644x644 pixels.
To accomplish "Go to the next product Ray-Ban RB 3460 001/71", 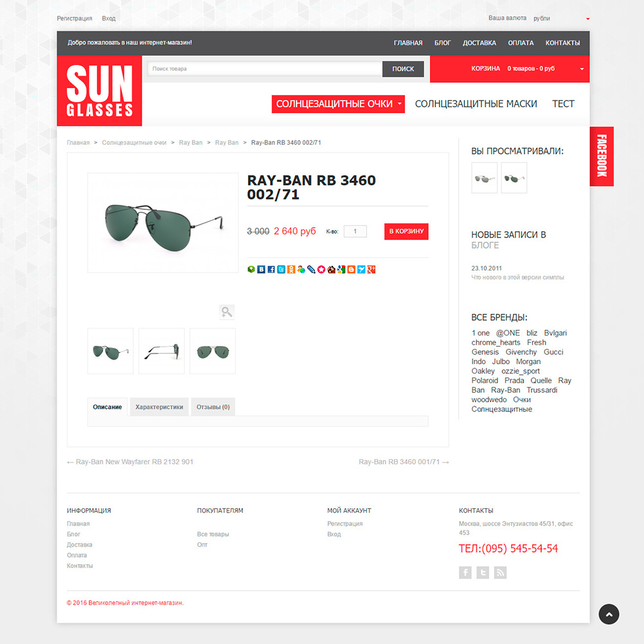I will click(404, 462).
